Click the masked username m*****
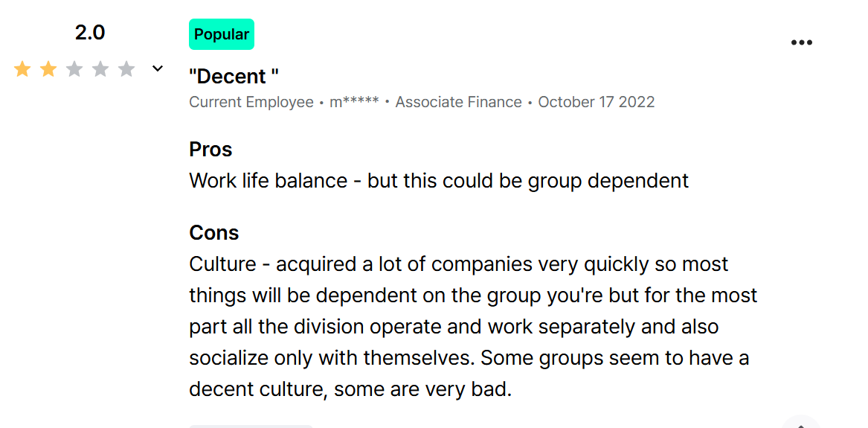 [x=354, y=103]
